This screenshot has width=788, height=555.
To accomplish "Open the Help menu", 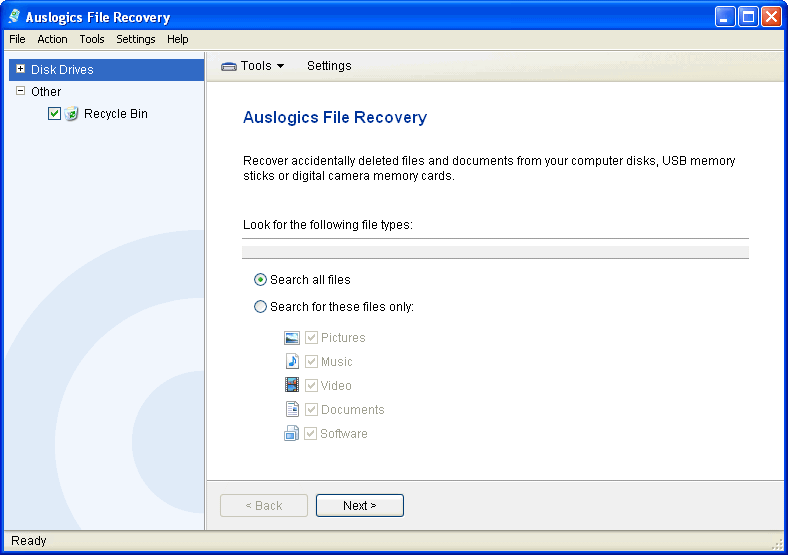I will [x=178, y=39].
